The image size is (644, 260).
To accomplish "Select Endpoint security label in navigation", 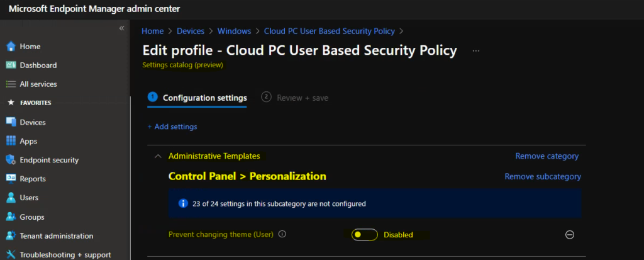I will pyautogui.click(x=49, y=160).
